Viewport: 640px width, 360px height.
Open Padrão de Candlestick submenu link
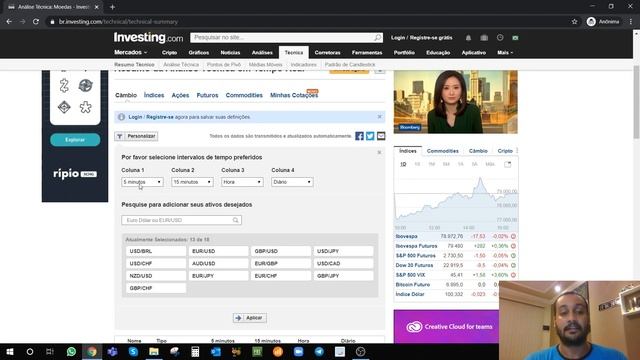350,64
